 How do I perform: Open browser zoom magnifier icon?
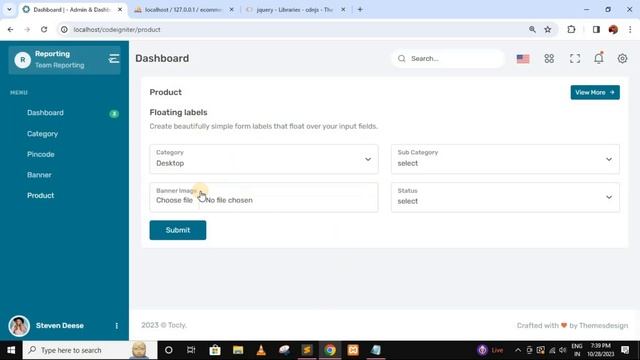pyautogui.click(x=532, y=29)
